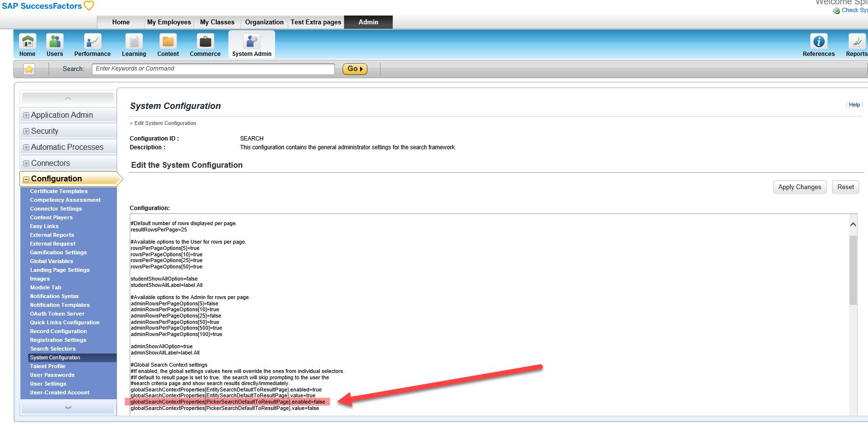Screen dimensions: 868x425
Task: Click the Check System icon
Action: click(x=836, y=11)
